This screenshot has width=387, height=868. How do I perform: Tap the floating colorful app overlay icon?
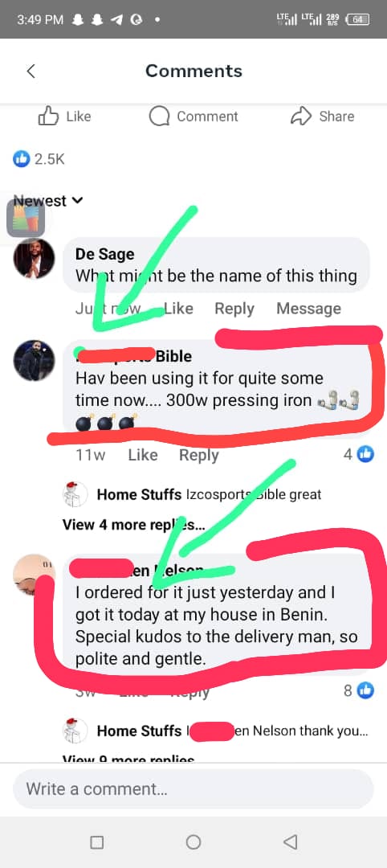click(25, 216)
